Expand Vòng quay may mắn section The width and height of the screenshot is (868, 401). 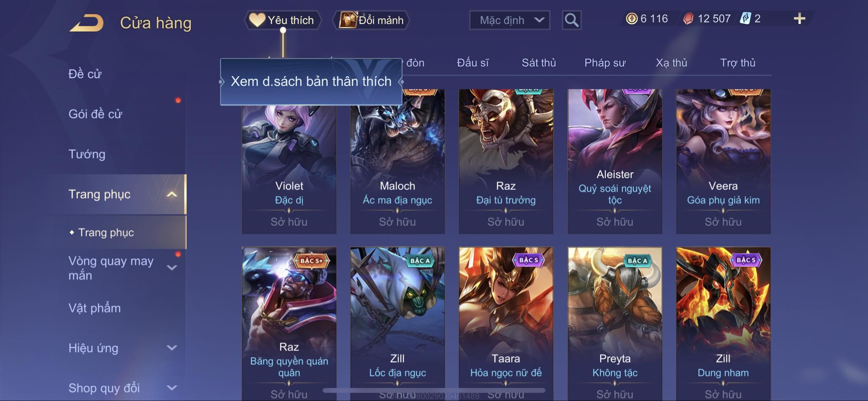[x=172, y=268]
